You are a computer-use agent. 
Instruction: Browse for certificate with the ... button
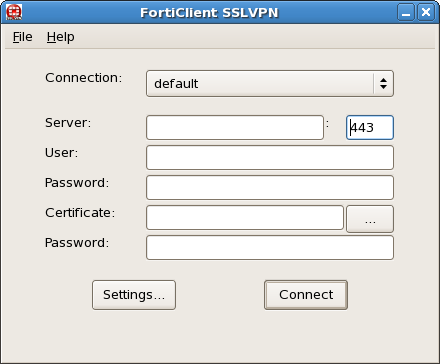pos(370,219)
